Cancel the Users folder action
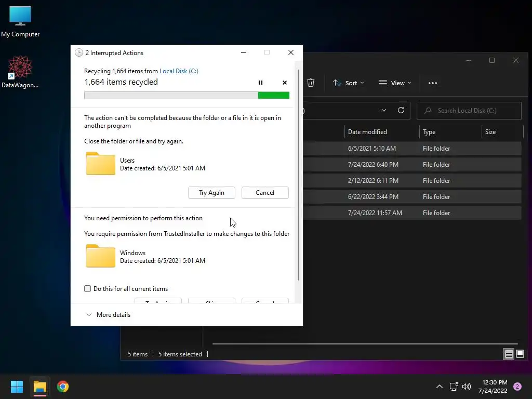The image size is (532, 399). (264, 193)
